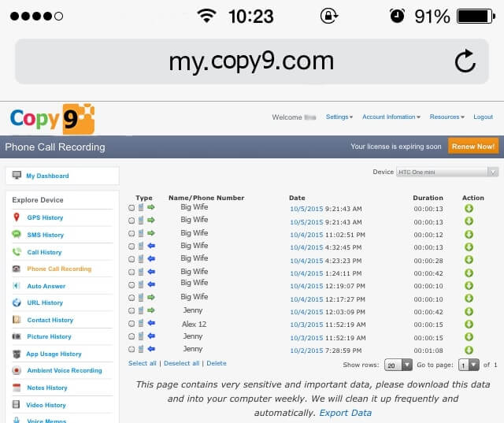The height and width of the screenshot is (423, 504).
Task: Go to Contact History
Action: coord(50,320)
